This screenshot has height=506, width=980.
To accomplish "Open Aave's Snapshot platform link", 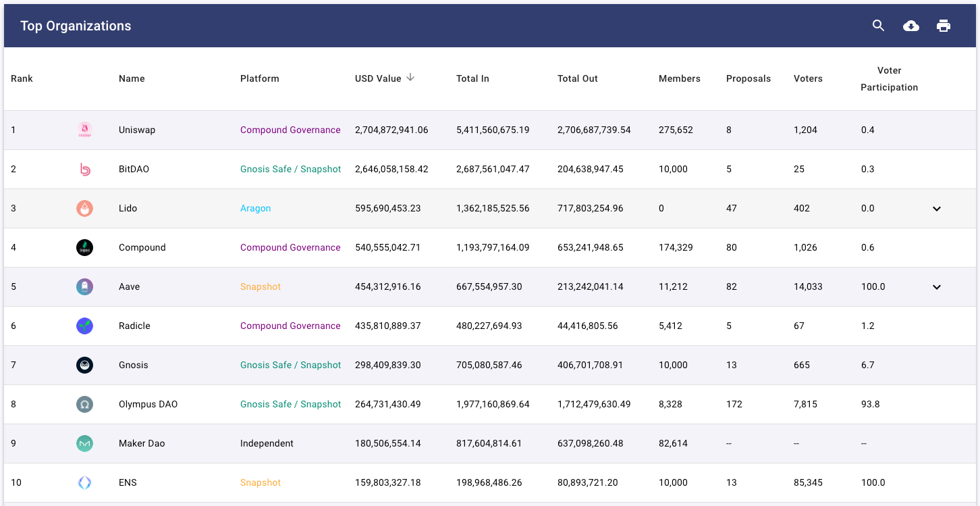I will [x=261, y=286].
